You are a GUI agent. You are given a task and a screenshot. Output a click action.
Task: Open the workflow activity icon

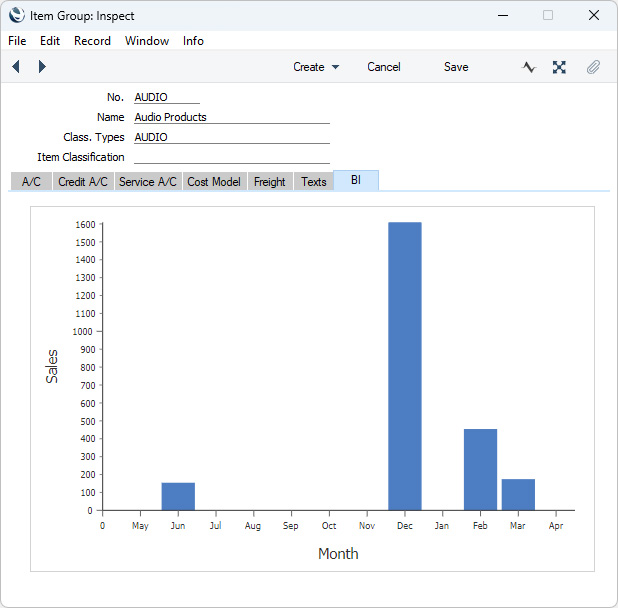click(529, 67)
